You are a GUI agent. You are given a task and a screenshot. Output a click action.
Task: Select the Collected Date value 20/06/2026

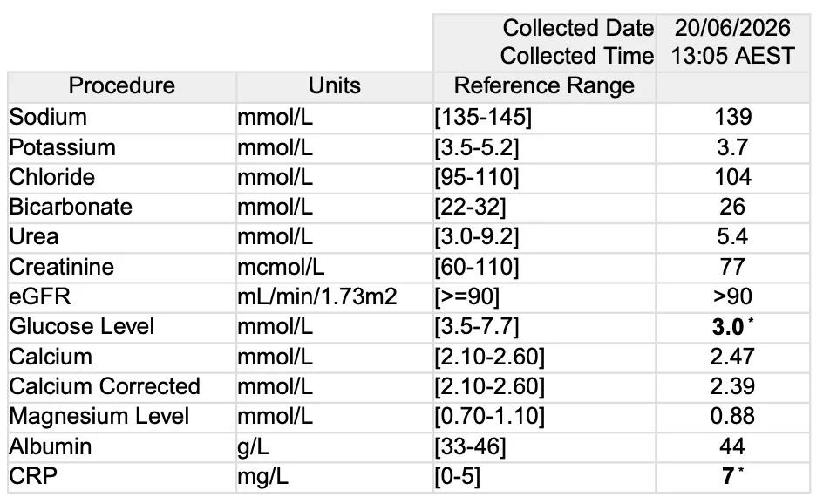click(x=732, y=28)
